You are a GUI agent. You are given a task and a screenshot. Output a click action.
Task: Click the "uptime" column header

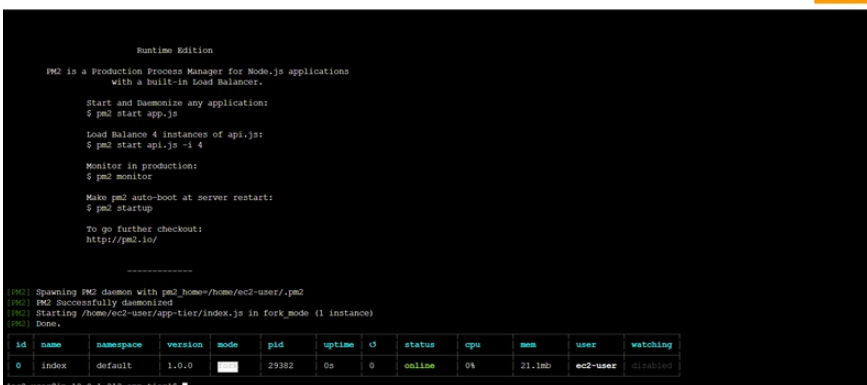tap(338, 345)
